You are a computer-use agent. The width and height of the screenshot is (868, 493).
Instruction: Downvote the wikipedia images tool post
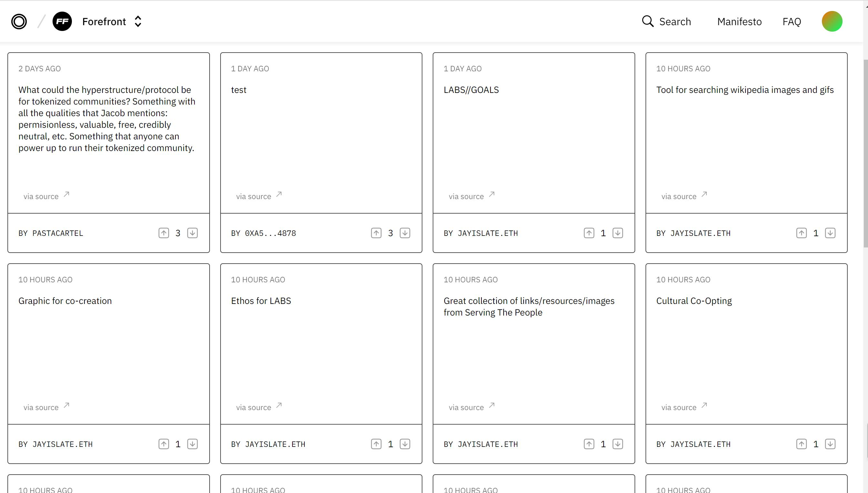point(830,233)
